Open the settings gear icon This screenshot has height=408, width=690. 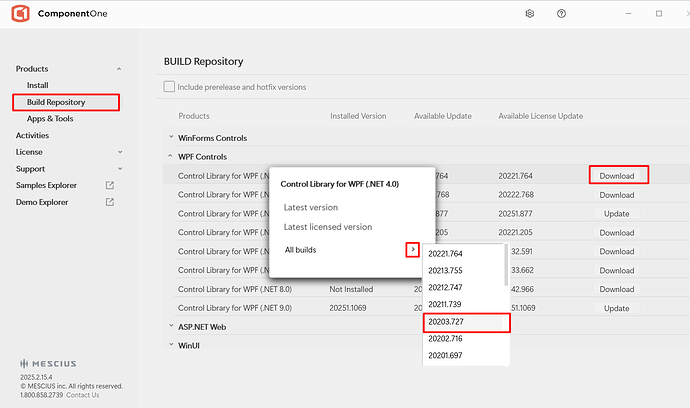pyautogui.click(x=530, y=14)
